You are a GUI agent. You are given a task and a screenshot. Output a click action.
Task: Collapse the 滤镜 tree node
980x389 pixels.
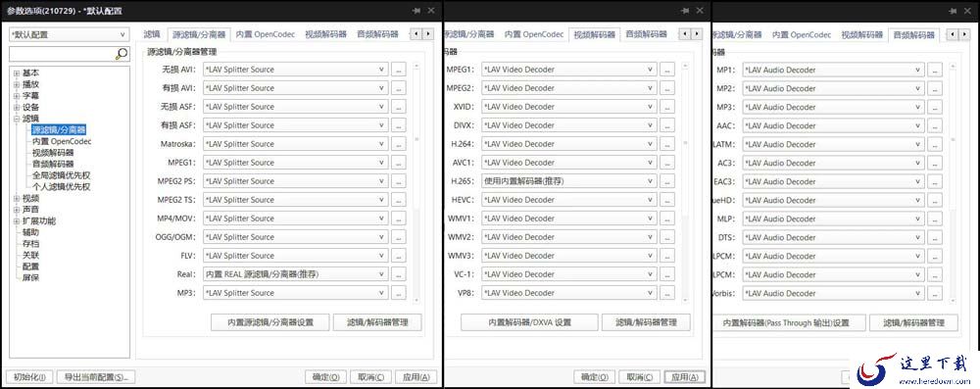coord(17,119)
